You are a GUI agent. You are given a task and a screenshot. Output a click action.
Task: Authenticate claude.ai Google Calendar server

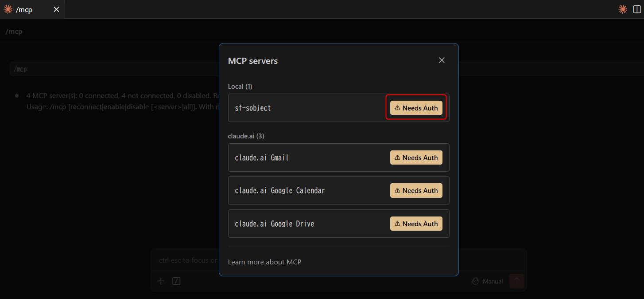tap(416, 190)
